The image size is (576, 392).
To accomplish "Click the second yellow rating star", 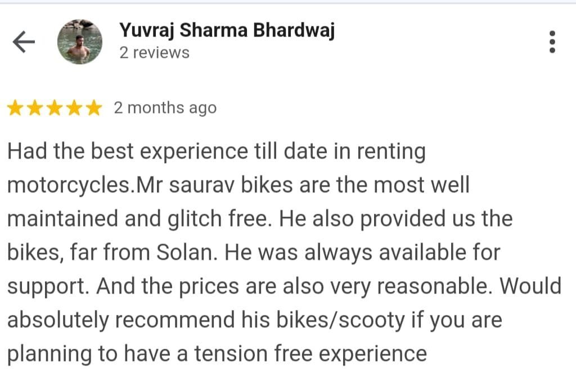I will coord(35,108).
